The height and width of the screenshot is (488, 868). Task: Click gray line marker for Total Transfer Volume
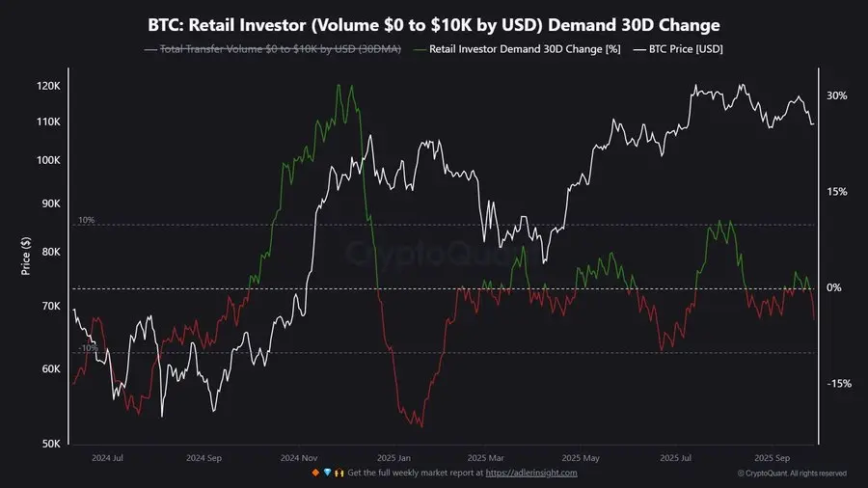(x=150, y=50)
